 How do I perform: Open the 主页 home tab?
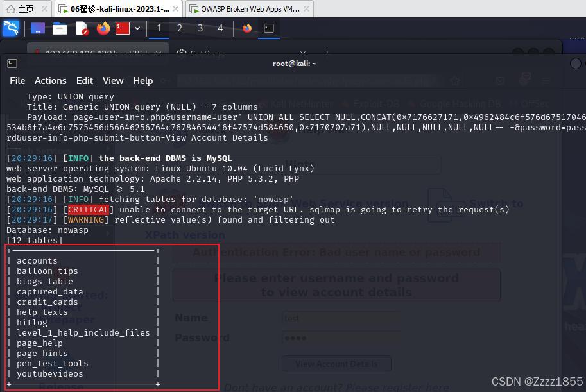(x=21, y=9)
